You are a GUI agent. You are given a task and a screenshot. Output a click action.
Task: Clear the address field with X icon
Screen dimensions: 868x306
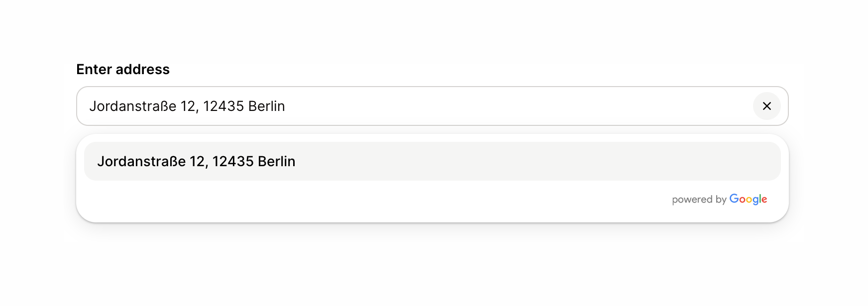pos(766,106)
